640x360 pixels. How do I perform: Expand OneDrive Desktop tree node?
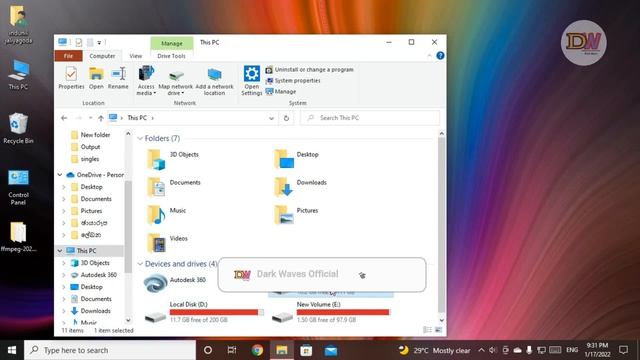64,187
